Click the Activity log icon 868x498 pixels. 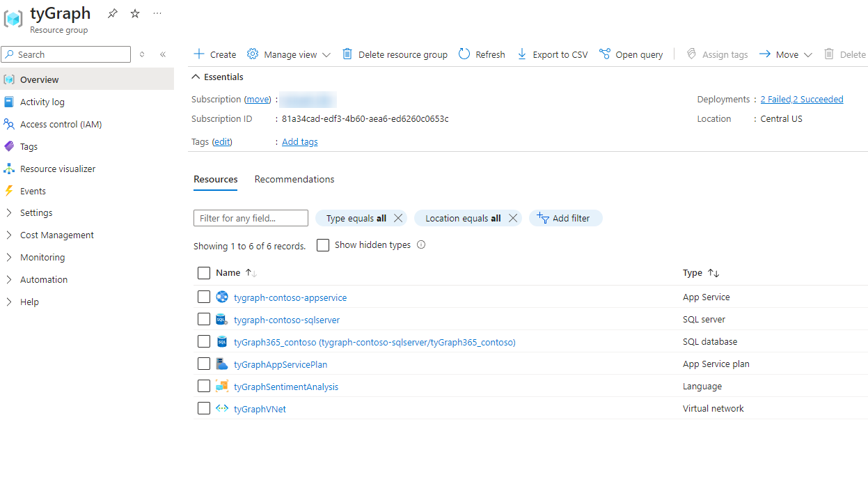point(9,102)
